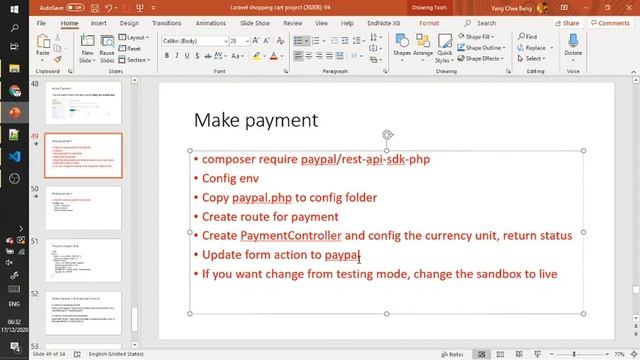Switch to Reading View icon
This screenshot has width=640, height=360.
(519, 354)
